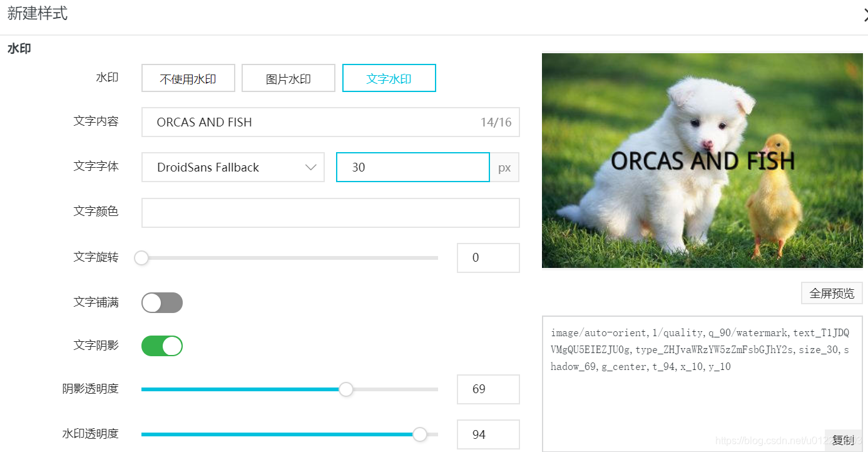Click the 复制 button
This screenshot has height=452, width=868.
(x=842, y=440)
